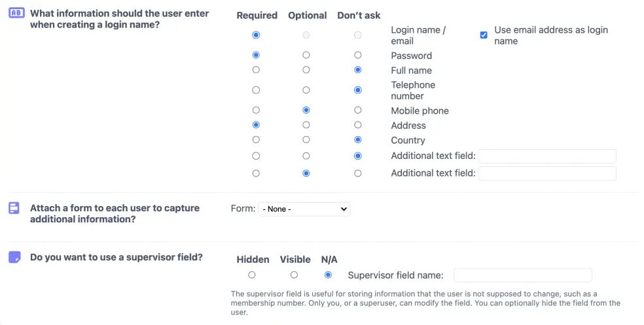Click the login name section icon

15,14
